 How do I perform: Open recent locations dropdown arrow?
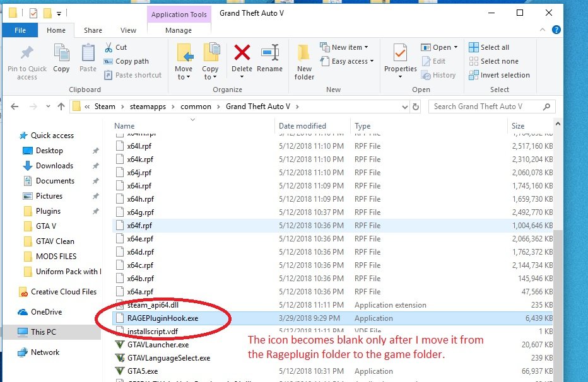click(x=48, y=107)
